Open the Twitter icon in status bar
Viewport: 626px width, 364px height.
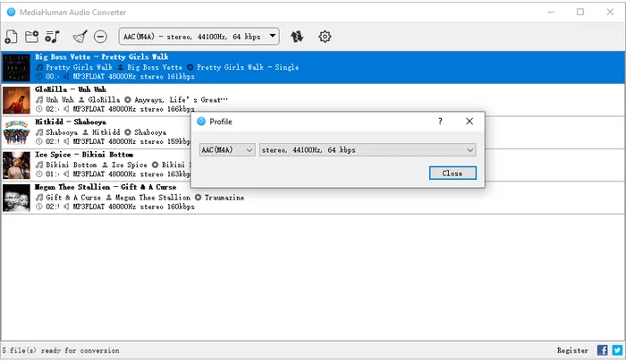pos(617,351)
